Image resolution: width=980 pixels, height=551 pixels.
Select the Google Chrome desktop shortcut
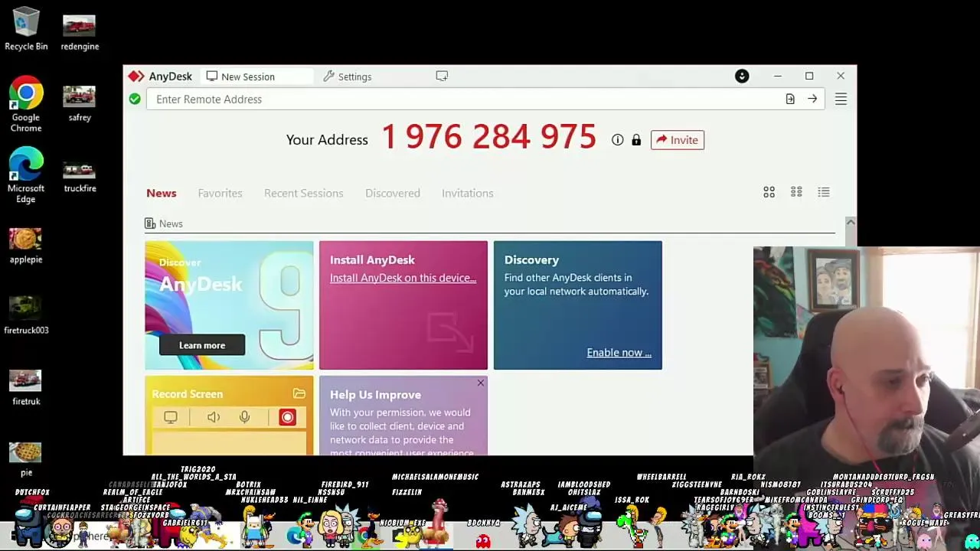click(26, 104)
